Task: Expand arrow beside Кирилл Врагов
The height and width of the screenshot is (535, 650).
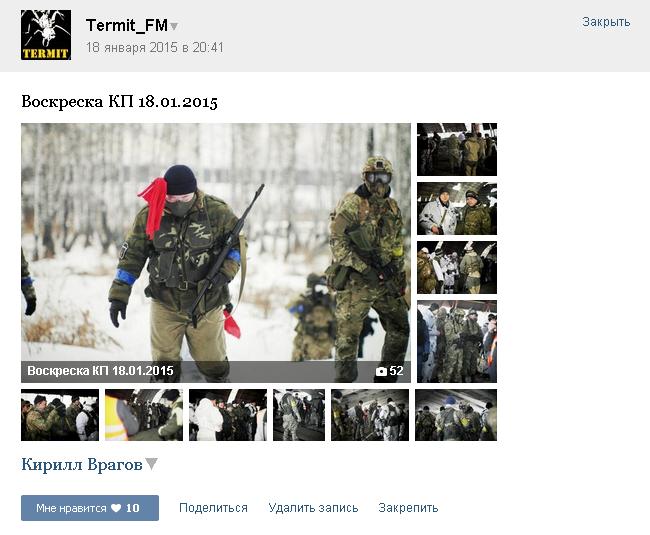Action: (x=152, y=464)
